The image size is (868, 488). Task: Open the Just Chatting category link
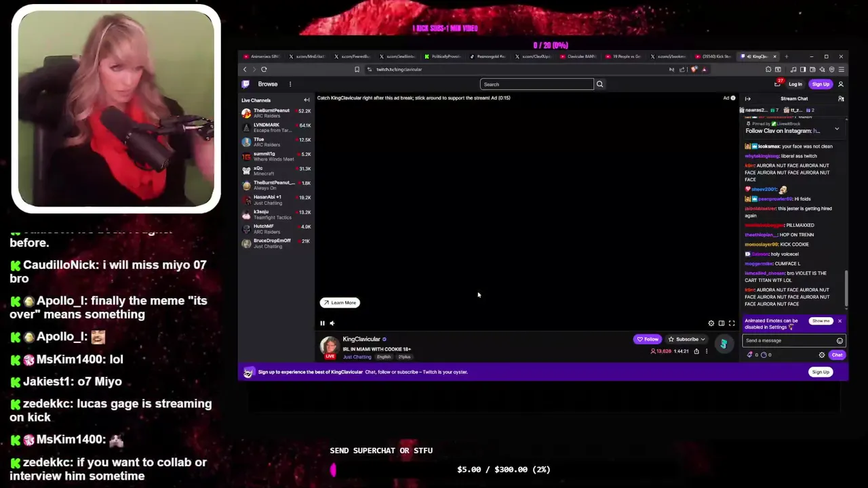(x=357, y=357)
